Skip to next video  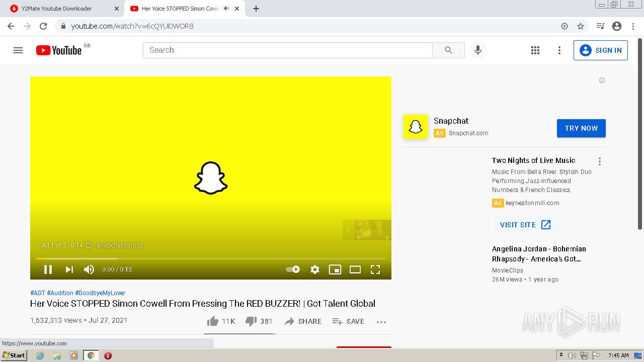[69, 269]
